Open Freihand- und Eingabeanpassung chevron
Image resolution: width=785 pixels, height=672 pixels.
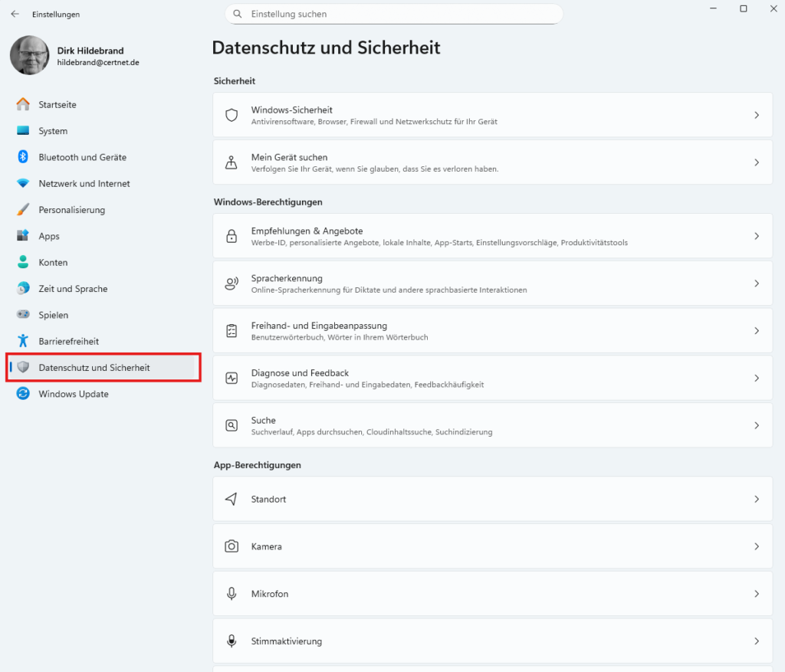[756, 331]
